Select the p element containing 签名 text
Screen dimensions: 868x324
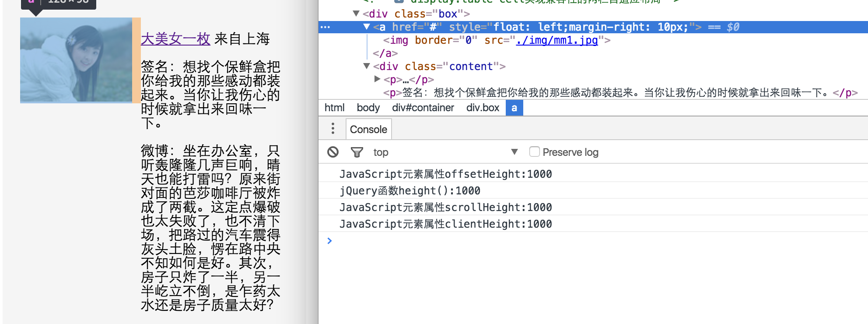[x=620, y=93]
